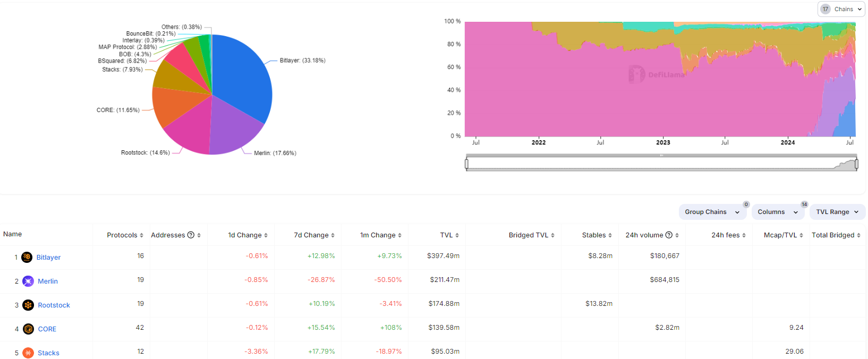Sort by Total Bridged using its arrows
Screen dimensions: 868x359
click(858, 235)
